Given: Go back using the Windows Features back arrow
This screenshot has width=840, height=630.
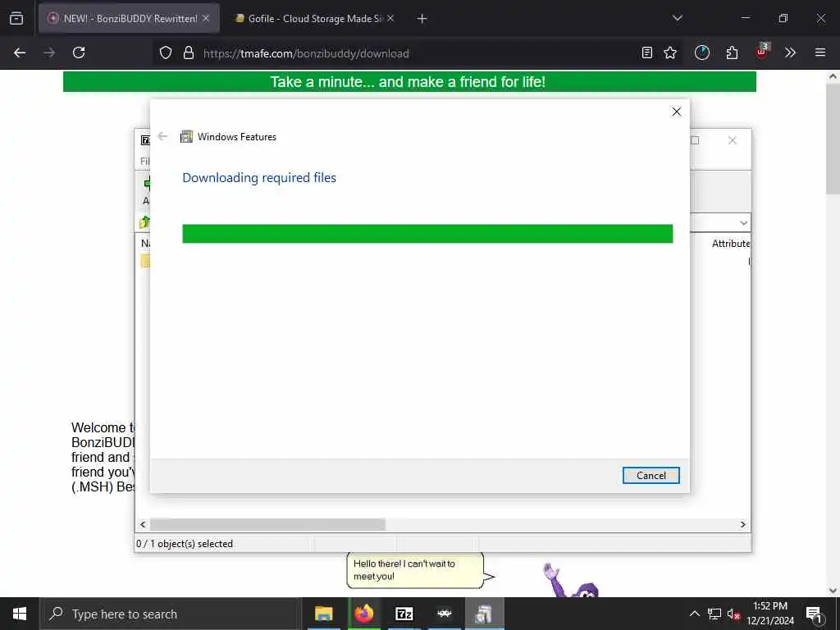Looking at the screenshot, I should coord(163,137).
